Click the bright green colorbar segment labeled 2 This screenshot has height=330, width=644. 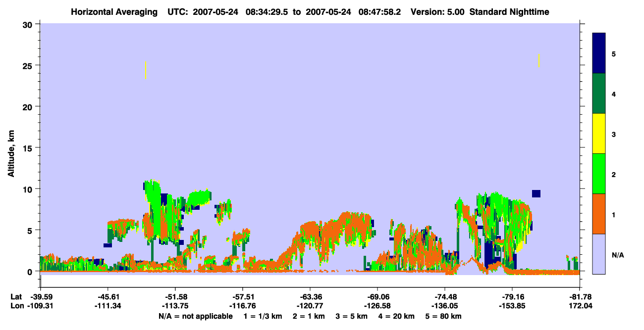point(598,174)
